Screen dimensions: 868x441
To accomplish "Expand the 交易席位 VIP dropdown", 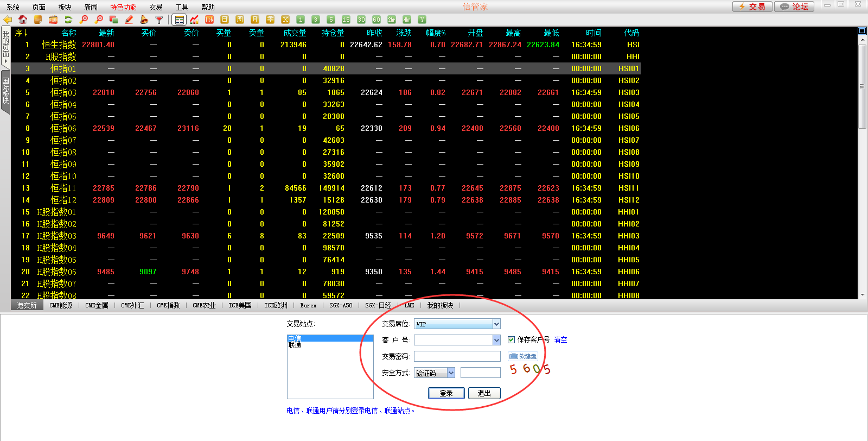I will coord(496,324).
